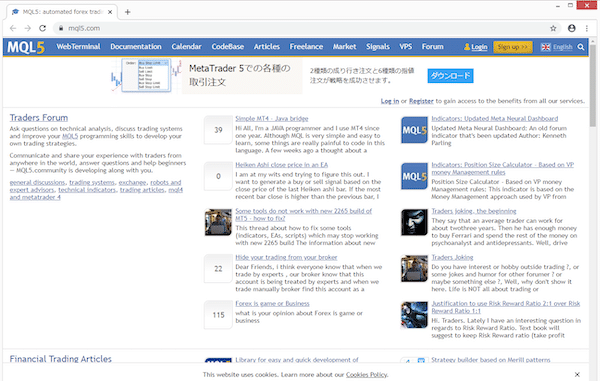The height and width of the screenshot is (381, 600).
Task: Click MQL5 icon beside Updated Meta Neural Dashboard
Action: coord(414,130)
